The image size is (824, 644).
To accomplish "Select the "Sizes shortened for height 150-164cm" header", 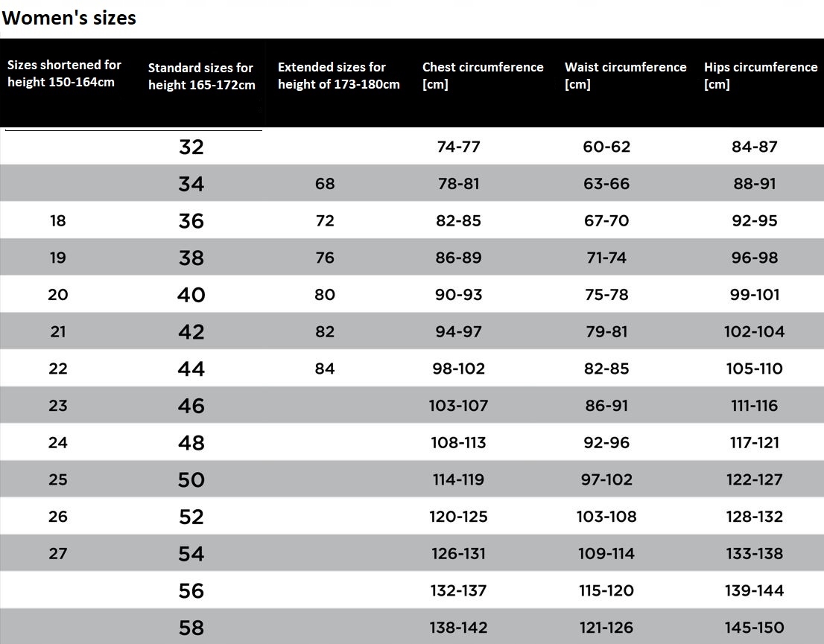I will [x=64, y=74].
